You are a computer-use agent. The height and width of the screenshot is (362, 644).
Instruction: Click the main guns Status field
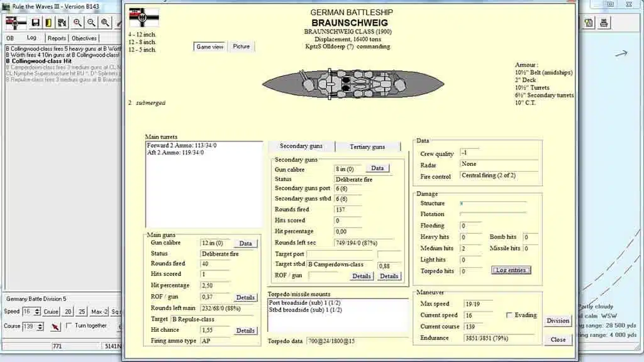(229, 254)
